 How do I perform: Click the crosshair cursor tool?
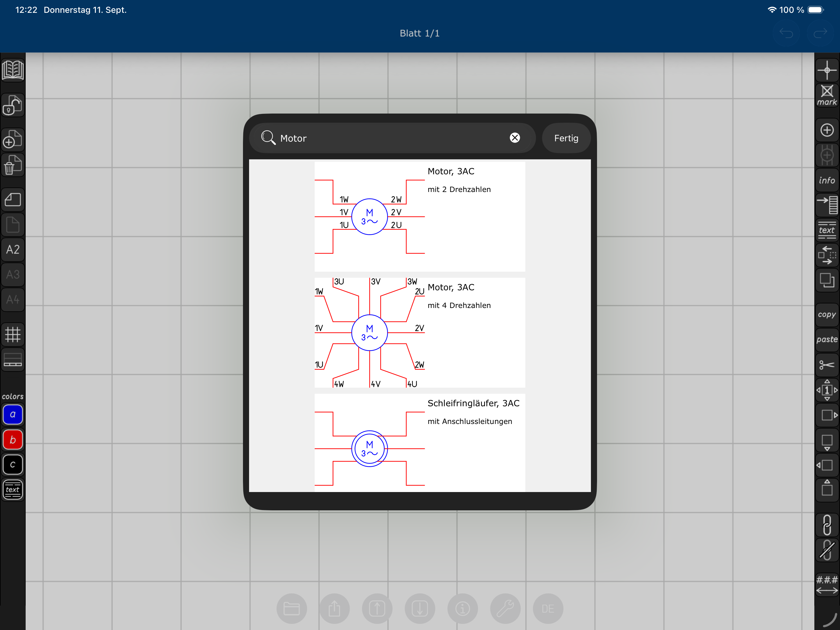827,71
